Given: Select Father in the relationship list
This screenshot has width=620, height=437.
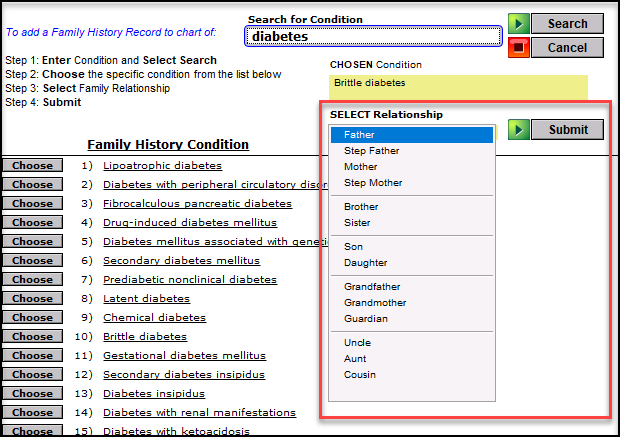Looking at the screenshot, I should click(x=412, y=135).
